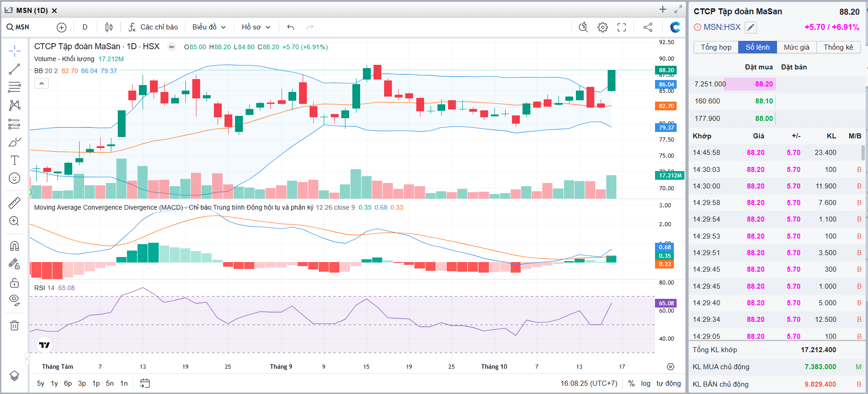Open Các chỉ báo indicators
The width and height of the screenshot is (868, 394).
(x=153, y=27)
